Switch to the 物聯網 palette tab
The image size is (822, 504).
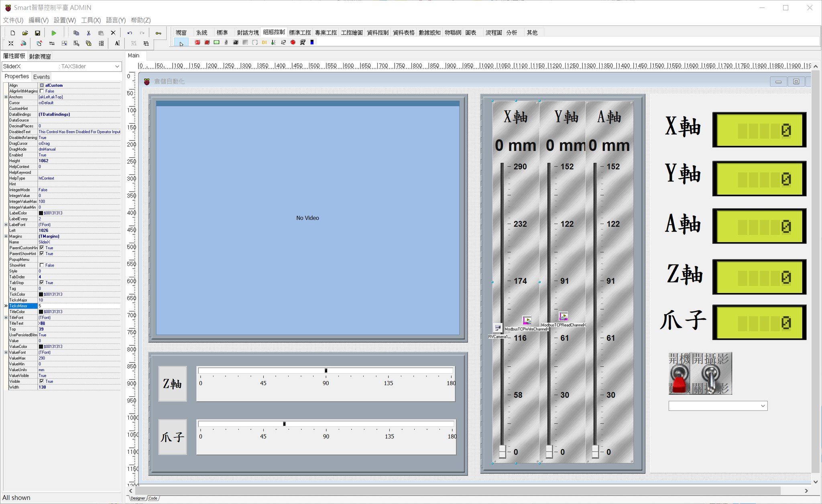coord(453,33)
